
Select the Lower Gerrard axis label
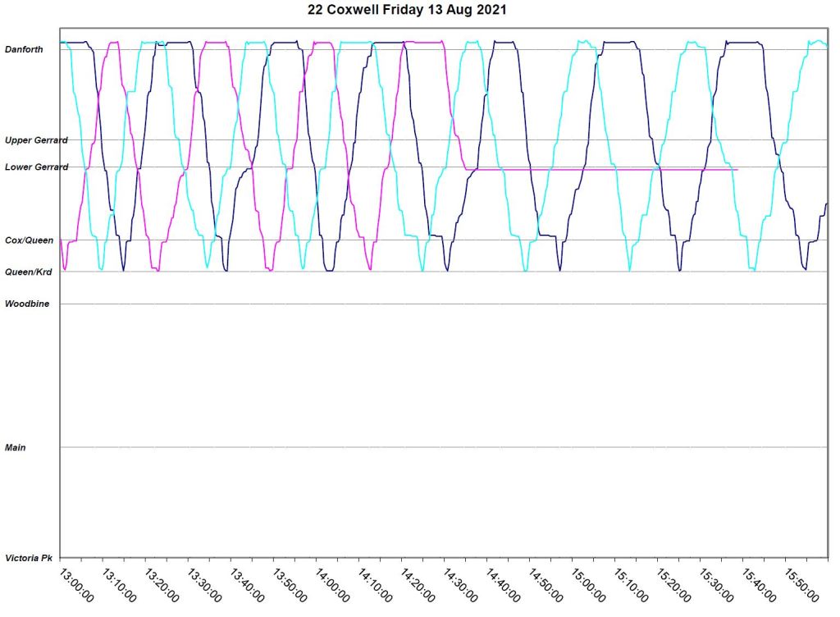pos(36,167)
